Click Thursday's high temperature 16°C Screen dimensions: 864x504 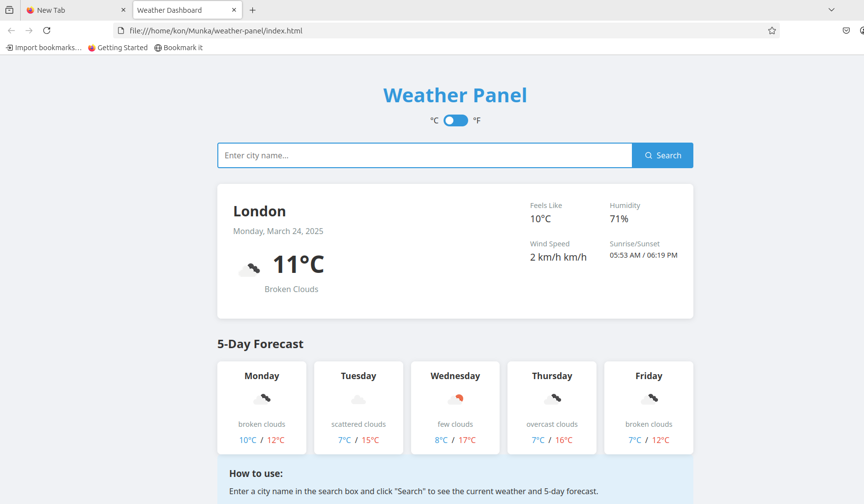coord(564,440)
